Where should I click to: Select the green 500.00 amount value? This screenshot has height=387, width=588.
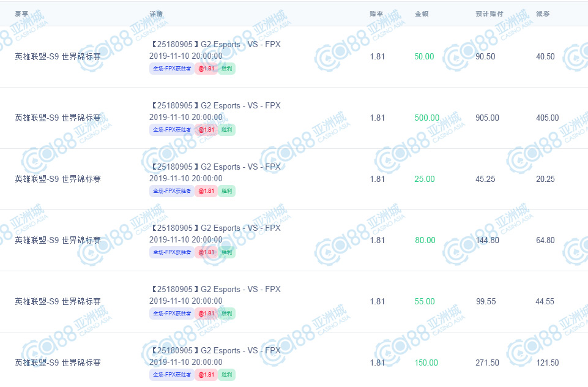pos(426,118)
